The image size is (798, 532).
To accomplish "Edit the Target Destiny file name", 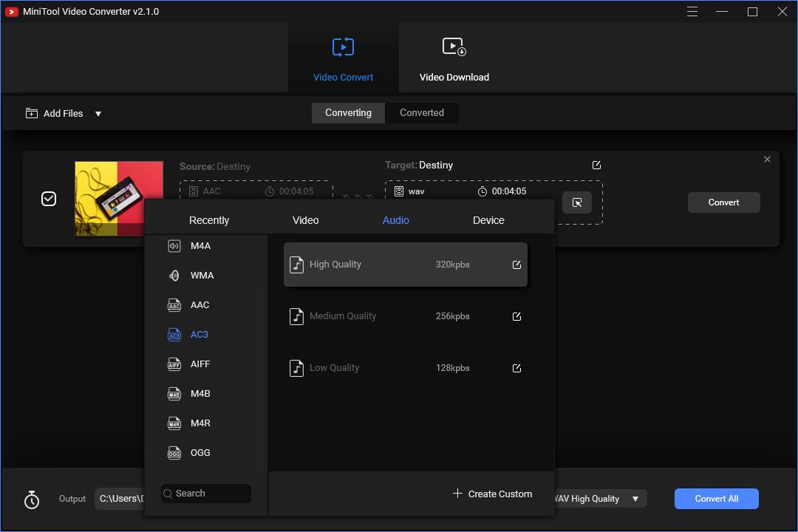I will pos(596,165).
